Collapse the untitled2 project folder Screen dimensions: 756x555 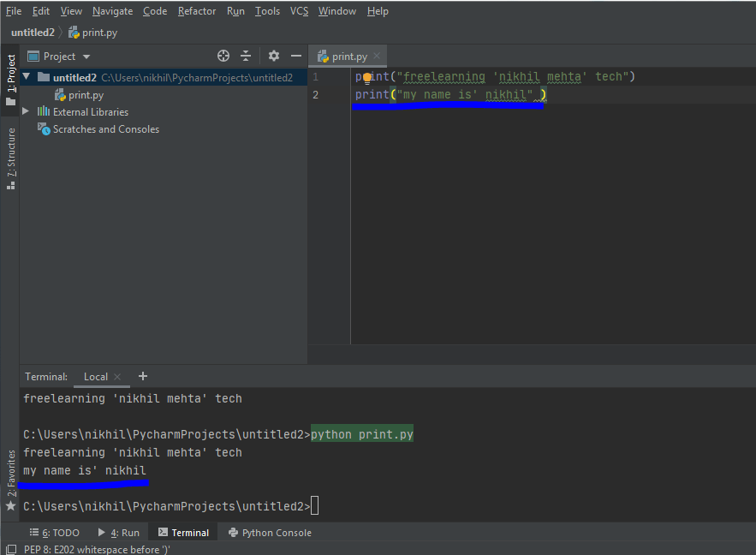27,77
